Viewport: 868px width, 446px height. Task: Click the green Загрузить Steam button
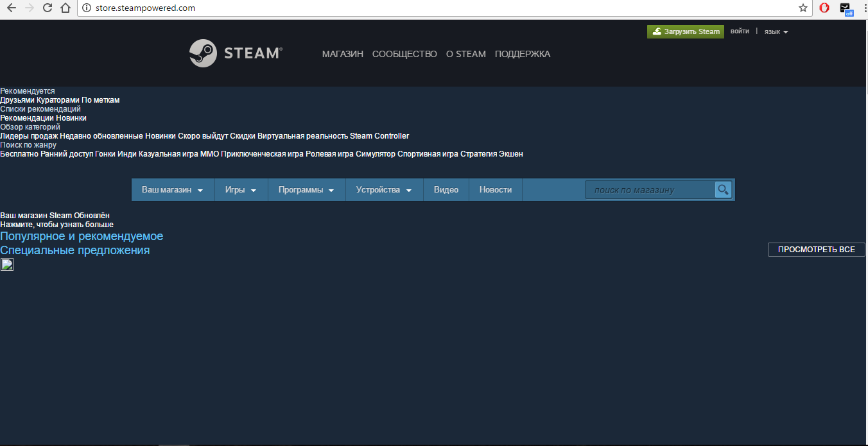pyautogui.click(x=685, y=31)
